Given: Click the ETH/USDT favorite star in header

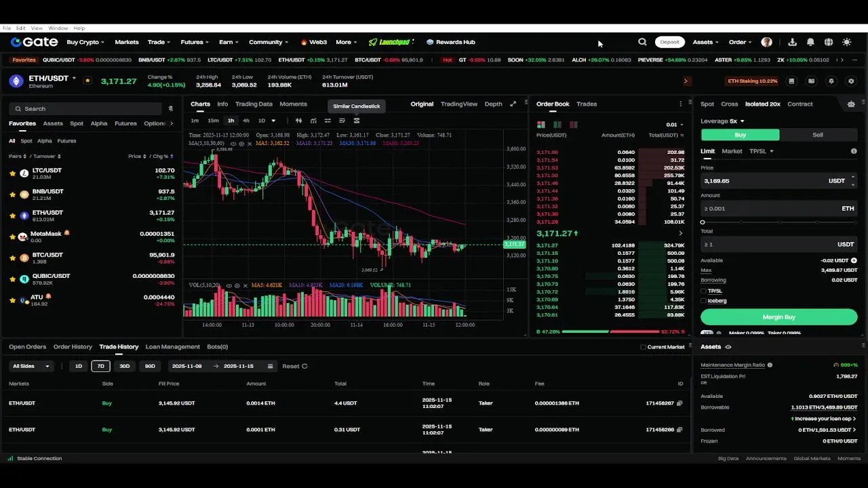Looking at the screenshot, I should (87, 81).
